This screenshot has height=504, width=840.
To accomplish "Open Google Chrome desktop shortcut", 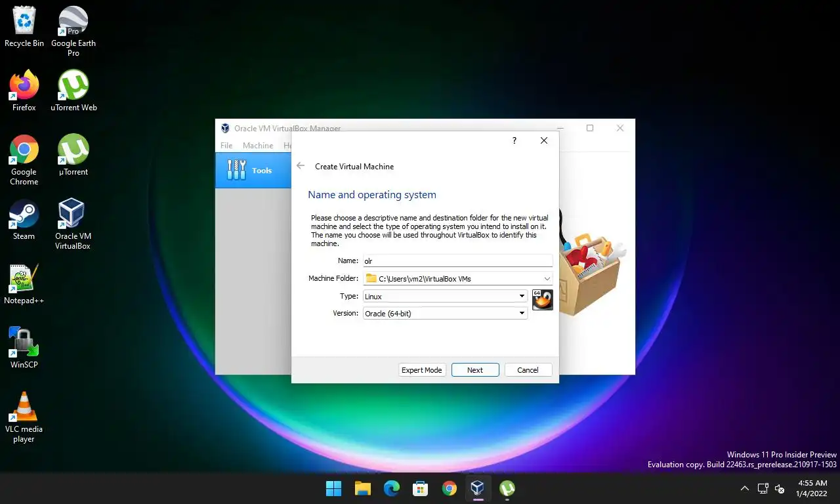I will point(24,160).
